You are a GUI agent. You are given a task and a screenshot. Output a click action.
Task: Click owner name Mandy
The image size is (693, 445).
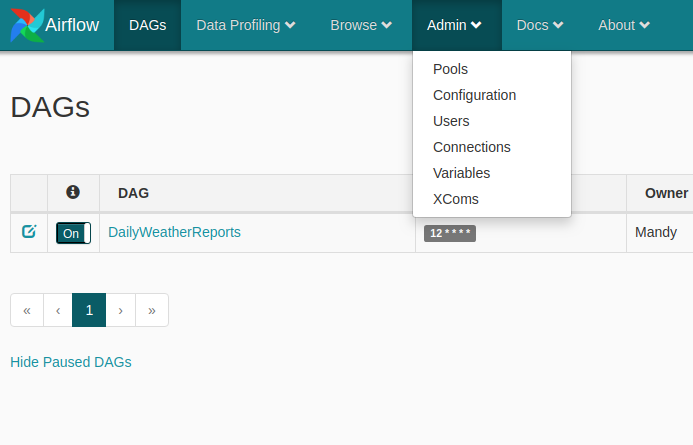coord(656,232)
